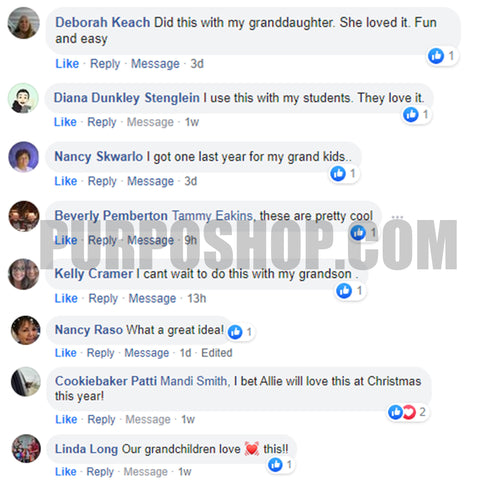
Task: Open the tagged Tammy Eakins profile link
Action: click(212, 216)
